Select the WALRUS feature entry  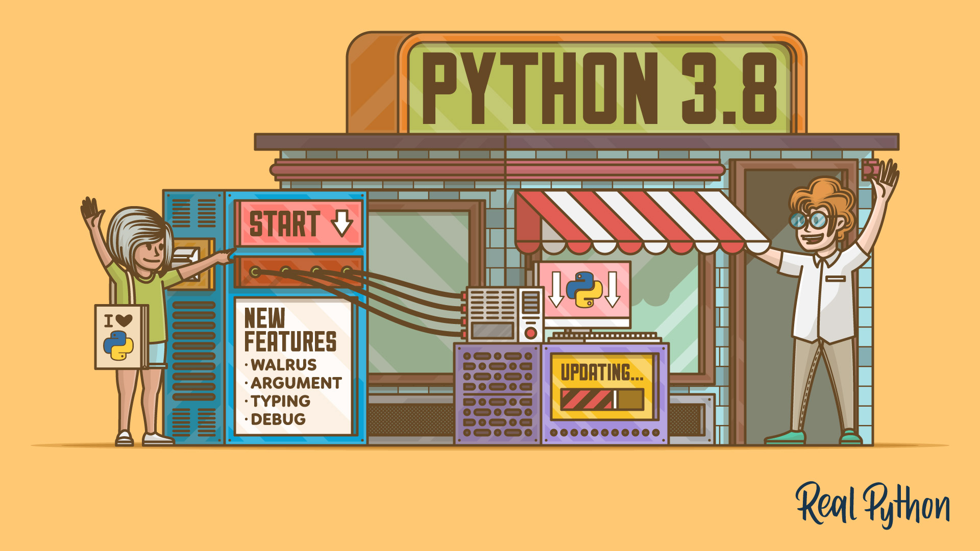[x=282, y=365]
